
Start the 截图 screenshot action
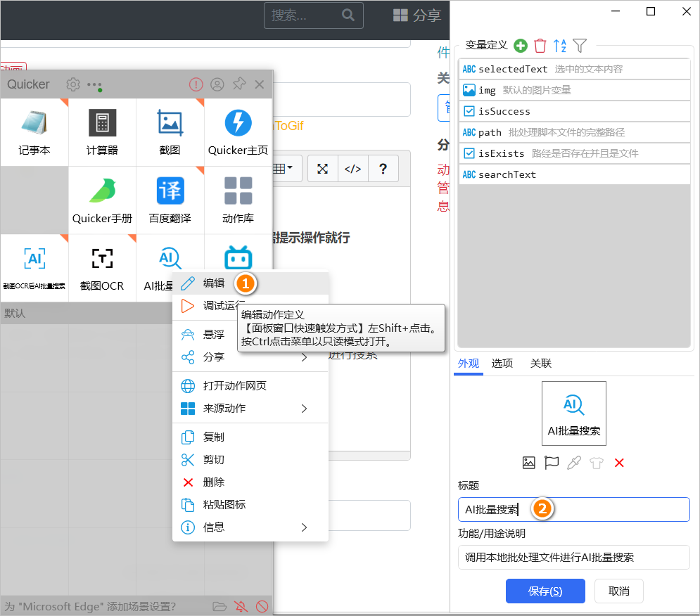coord(170,132)
